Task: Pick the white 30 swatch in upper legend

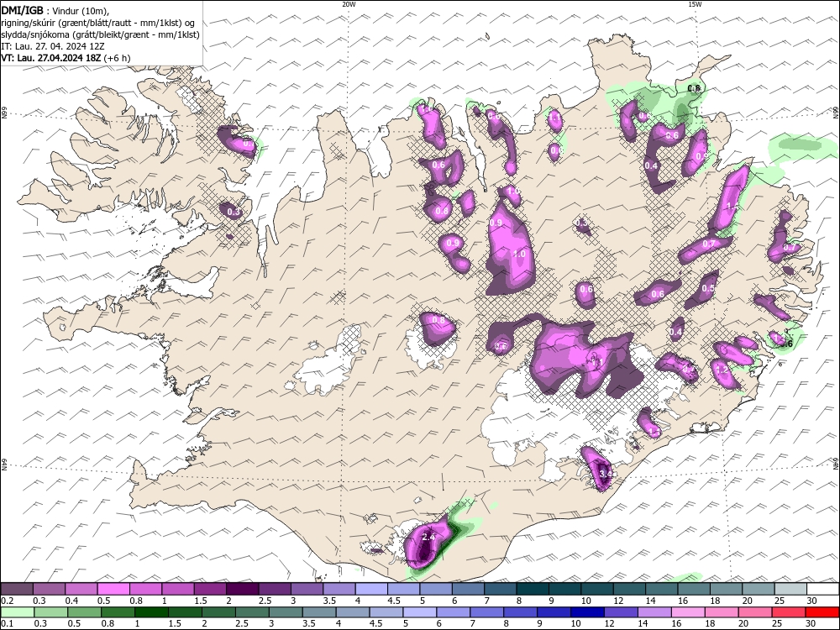Action: [x=823, y=590]
